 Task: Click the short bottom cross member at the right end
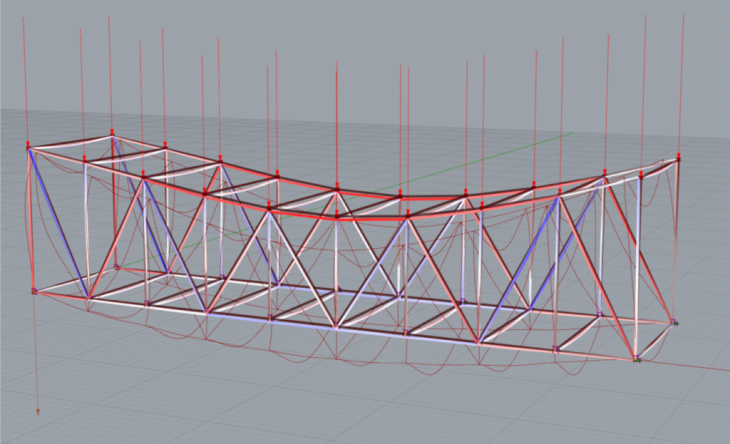coord(655,340)
